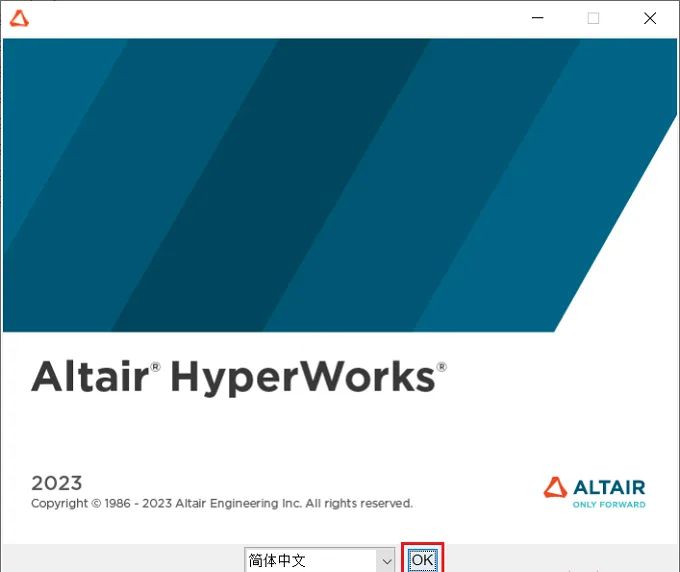The image size is (680, 572).
Task: Click the blank title bar area
Action: coord(278,18)
